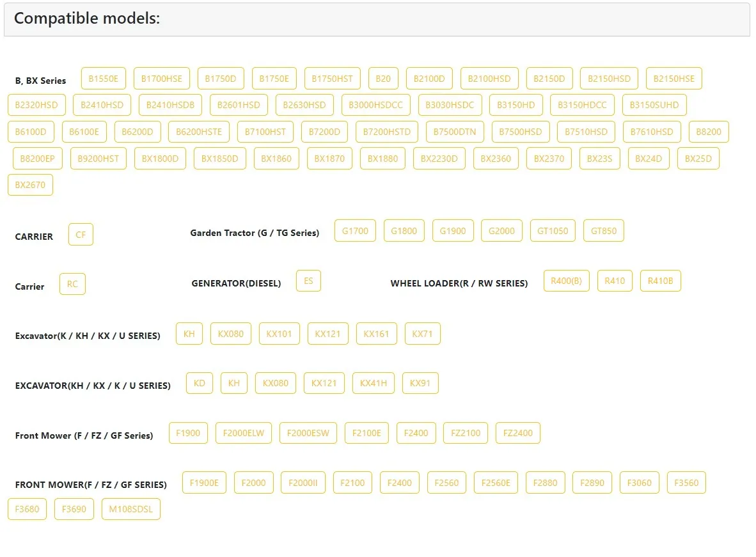This screenshot has width=756, height=557.
Task: Select the KX161 excavator tag
Action: (x=376, y=334)
